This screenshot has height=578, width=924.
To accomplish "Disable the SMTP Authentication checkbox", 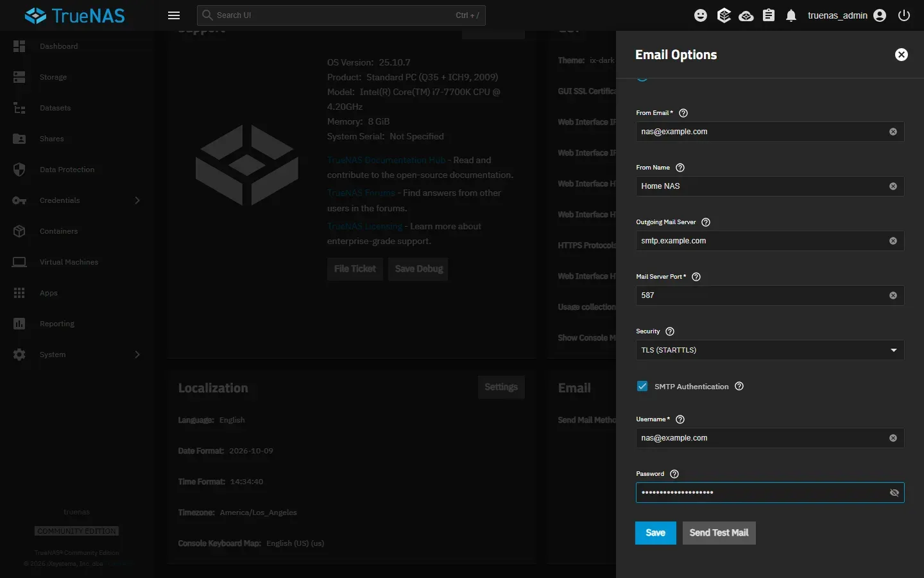I will 642,386.
